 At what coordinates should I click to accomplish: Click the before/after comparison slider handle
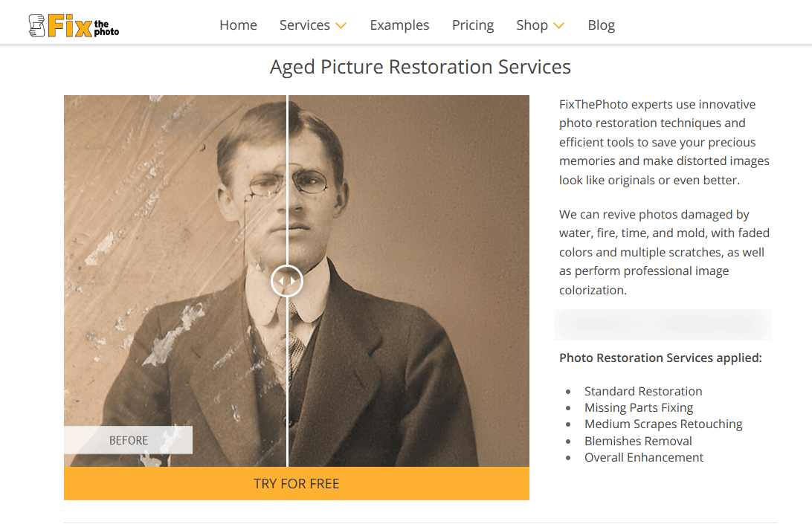(287, 281)
